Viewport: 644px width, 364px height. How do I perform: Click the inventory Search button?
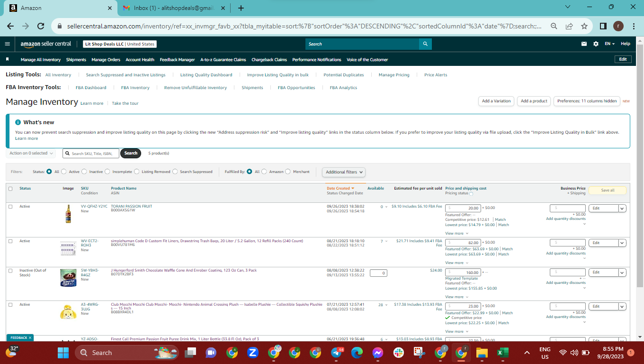click(131, 153)
